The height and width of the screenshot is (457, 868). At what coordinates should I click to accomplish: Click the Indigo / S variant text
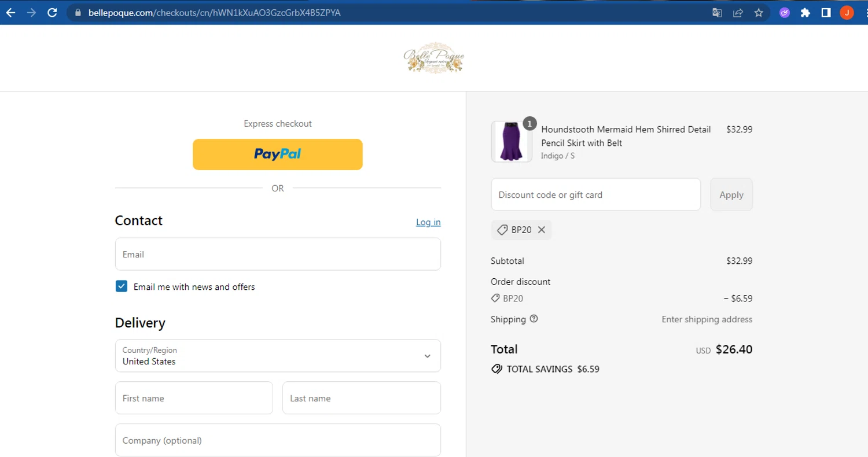pos(558,156)
